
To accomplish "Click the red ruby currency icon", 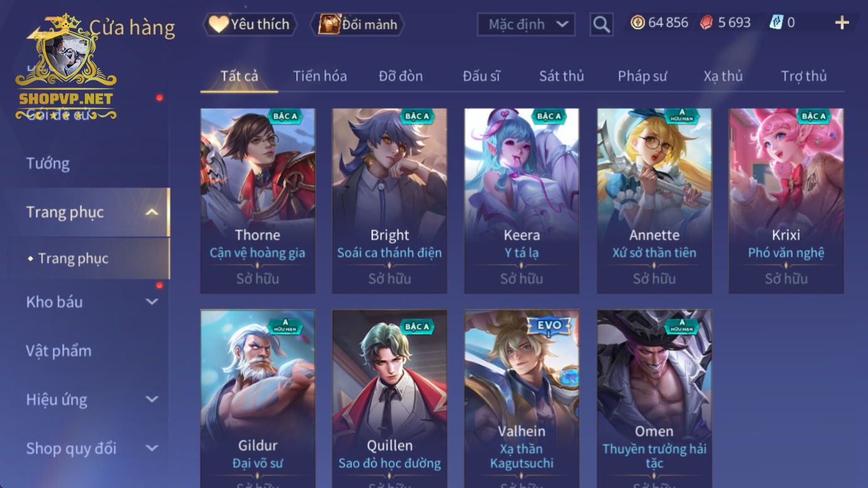I will tap(707, 23).
